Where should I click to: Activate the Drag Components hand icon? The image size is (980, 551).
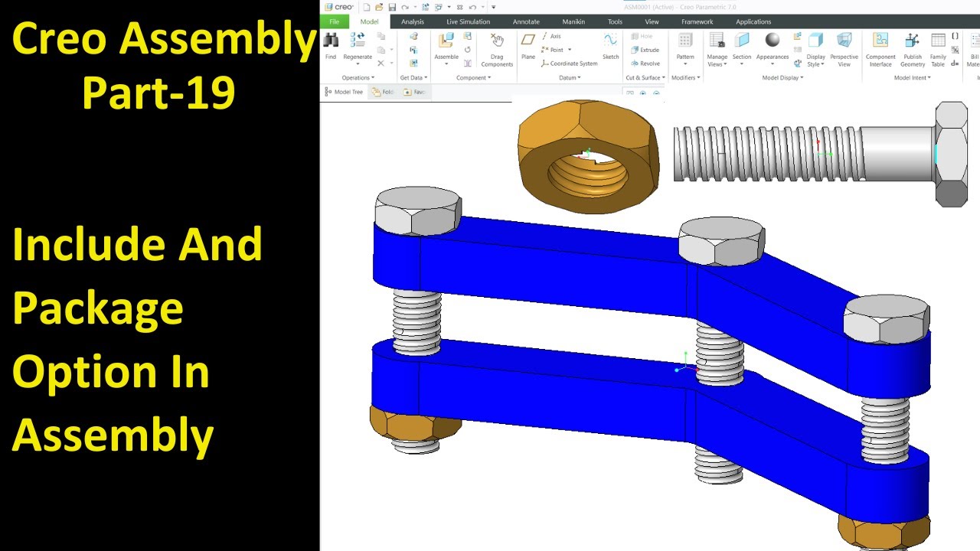click(497, 41)
